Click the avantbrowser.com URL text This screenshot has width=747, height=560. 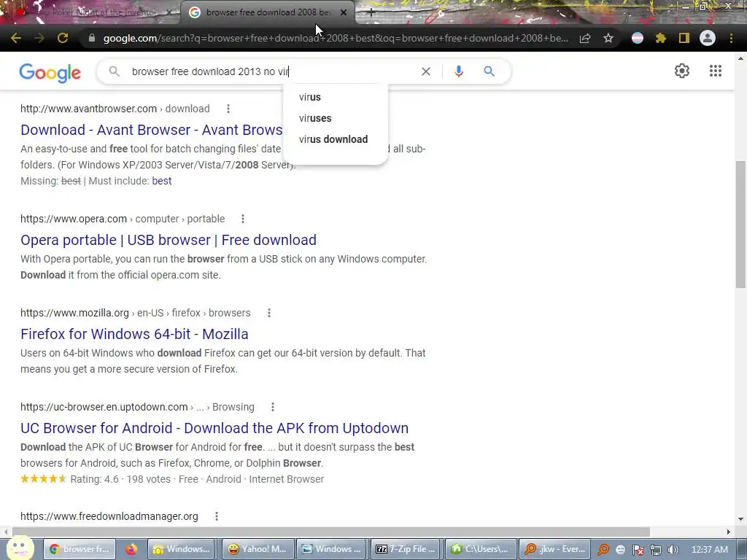(88, 109)
